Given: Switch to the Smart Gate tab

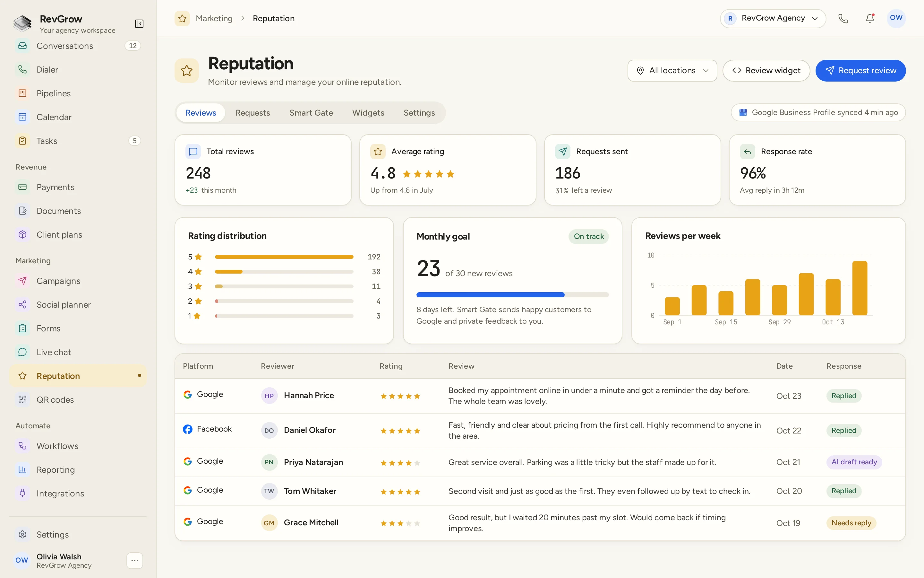Looking at the screenshot, I should (311, 113).
